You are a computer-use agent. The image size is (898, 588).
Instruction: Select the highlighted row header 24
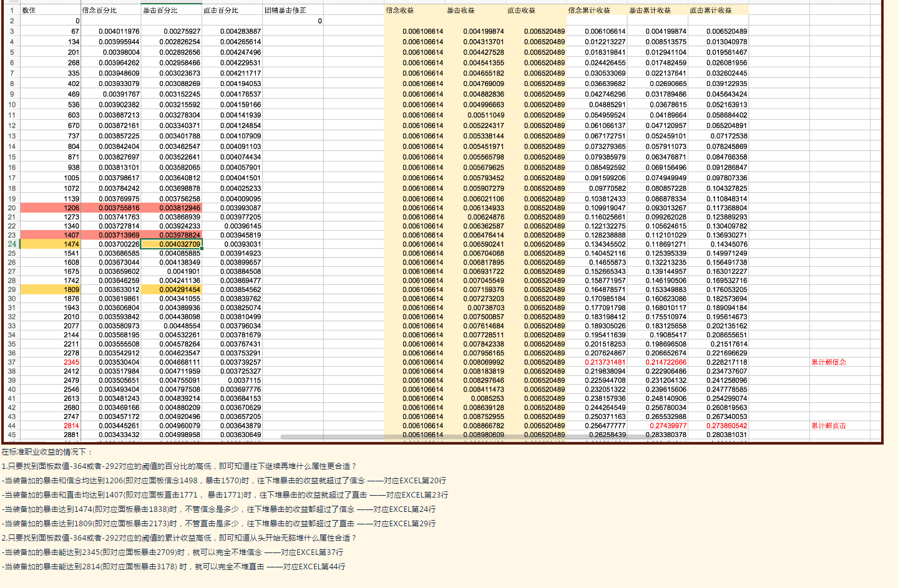11,244
